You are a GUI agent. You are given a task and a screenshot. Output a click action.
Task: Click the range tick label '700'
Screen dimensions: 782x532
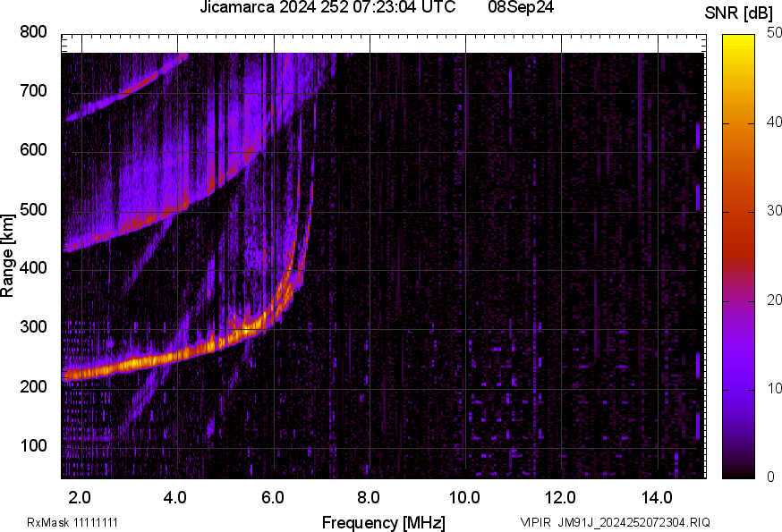[x=33, y=91]
